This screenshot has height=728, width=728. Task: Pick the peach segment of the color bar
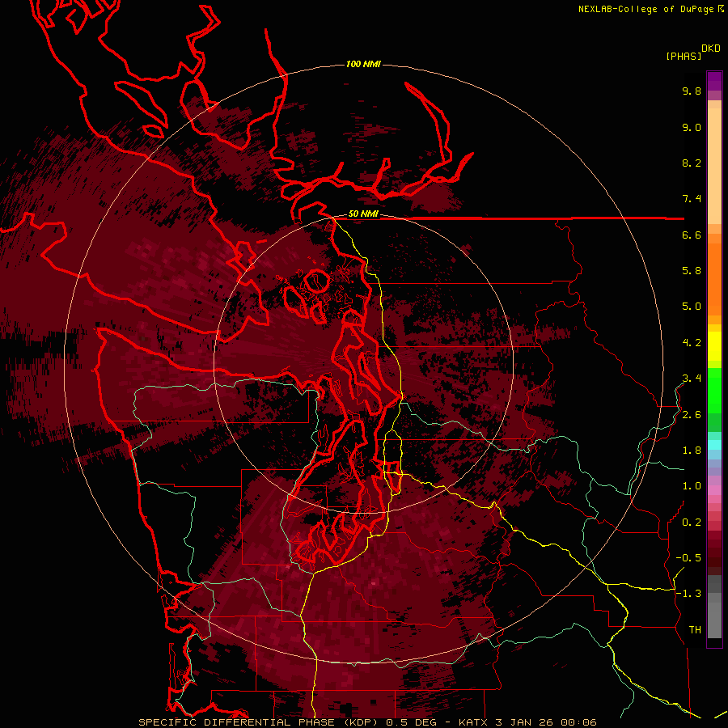coord(714,166)
